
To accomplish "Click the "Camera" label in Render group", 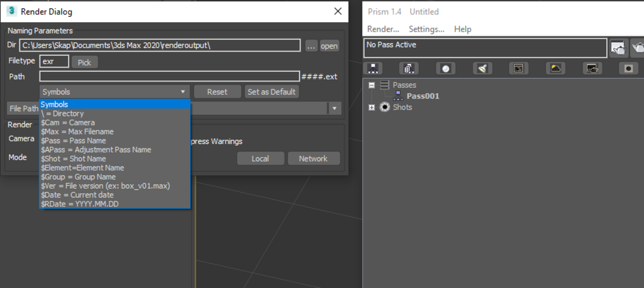I will point(22,138).
